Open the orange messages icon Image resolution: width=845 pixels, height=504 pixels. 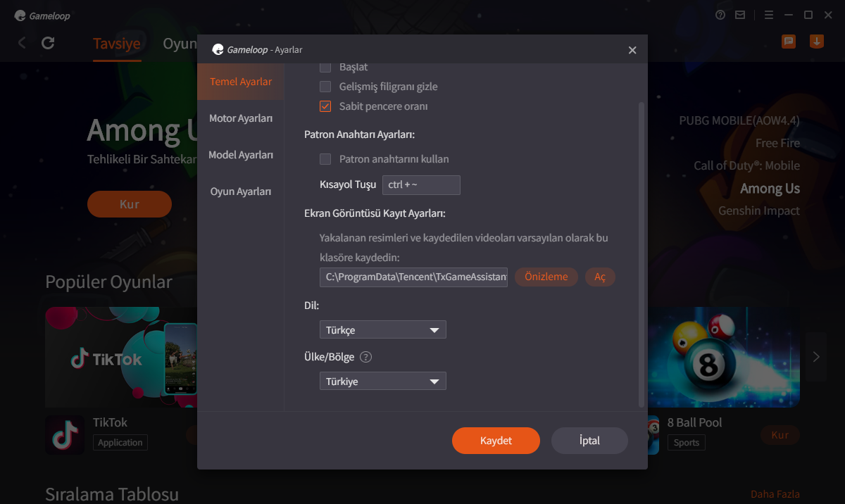click(789, 42)
